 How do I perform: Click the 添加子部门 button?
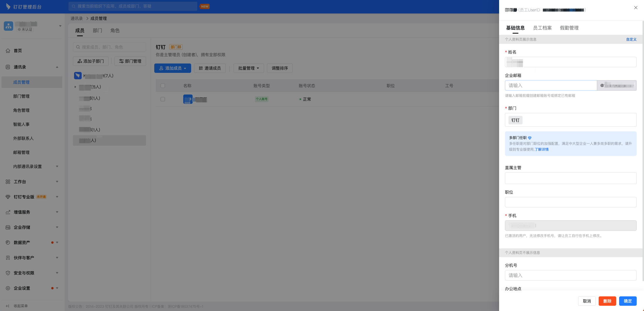pyautogui.click(x=91, y=61)
